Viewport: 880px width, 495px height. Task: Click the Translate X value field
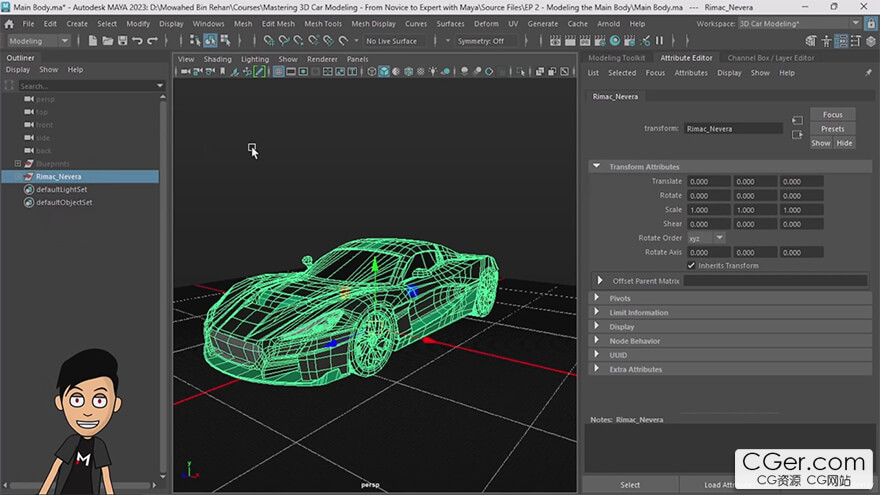[x=709, y=181]
